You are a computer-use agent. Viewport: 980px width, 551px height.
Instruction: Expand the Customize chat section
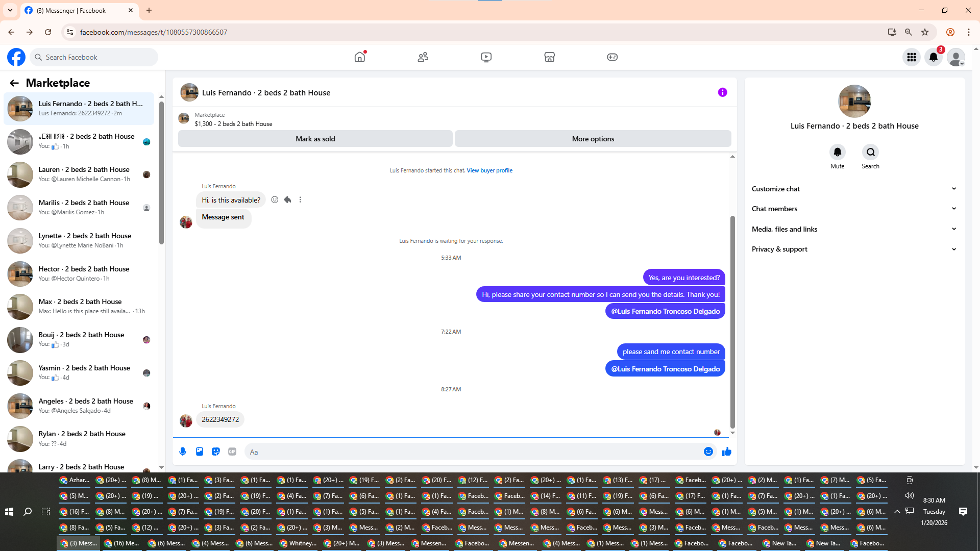(x=854, y=189)
